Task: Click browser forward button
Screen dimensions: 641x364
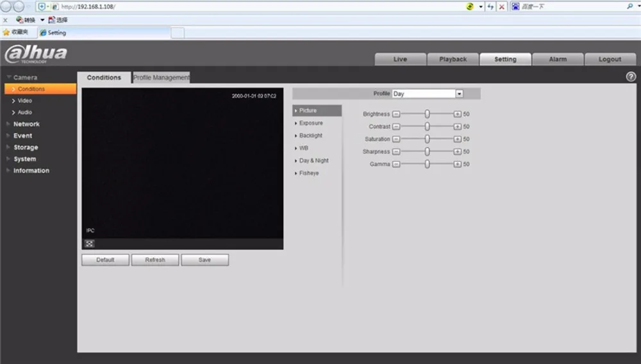Action: [x=19, y=6]
